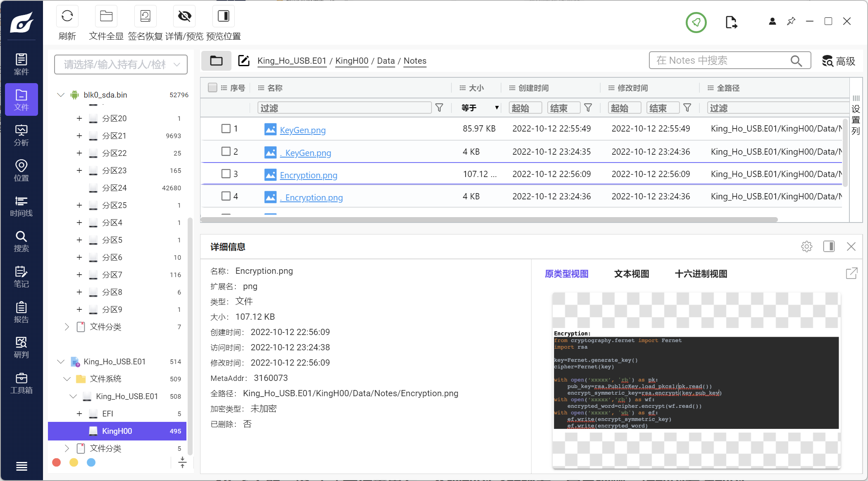The height and width of the screenshot is (481, 868).
Task: Expand the EFI node
Action: coord(79,414)
